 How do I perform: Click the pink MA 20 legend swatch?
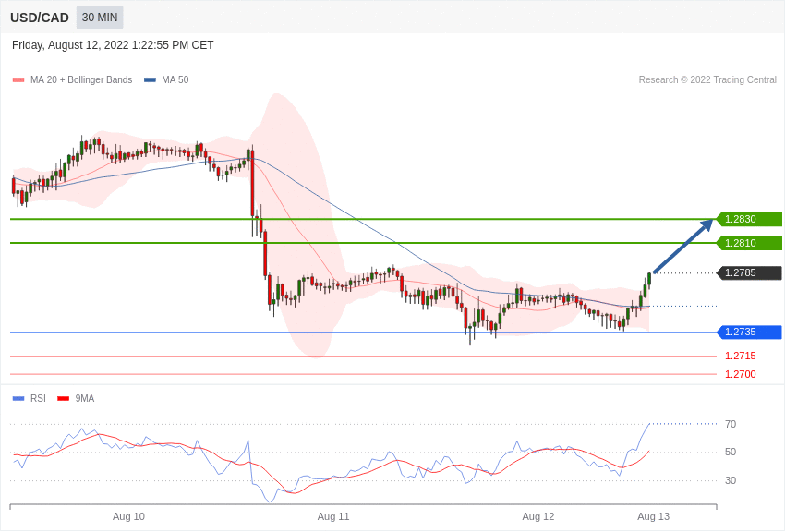tap(18, 80)
